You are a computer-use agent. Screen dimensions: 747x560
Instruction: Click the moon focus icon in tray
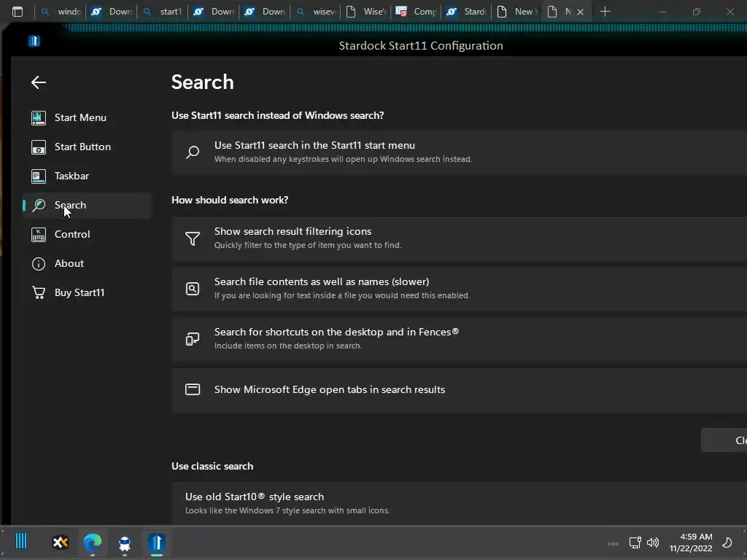point(727,542)
